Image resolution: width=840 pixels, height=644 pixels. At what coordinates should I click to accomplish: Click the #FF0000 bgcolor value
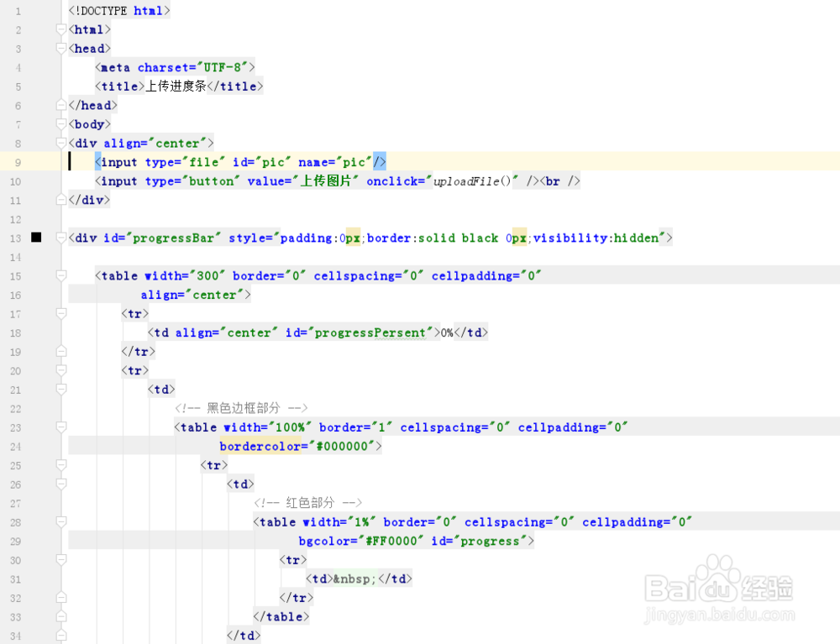pyautogui.click(x=391, y=542)
